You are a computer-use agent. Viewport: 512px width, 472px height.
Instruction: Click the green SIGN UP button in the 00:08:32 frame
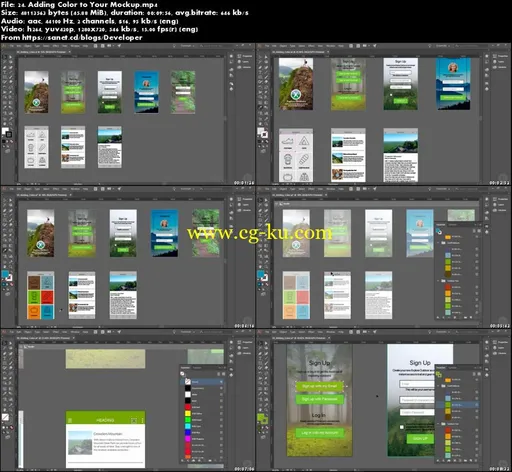(x=420, y=439)
